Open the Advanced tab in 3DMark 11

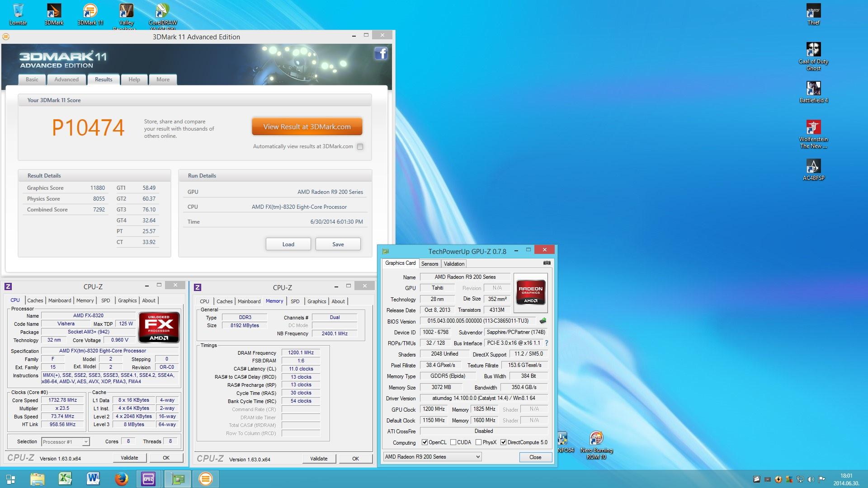point(66,80)
